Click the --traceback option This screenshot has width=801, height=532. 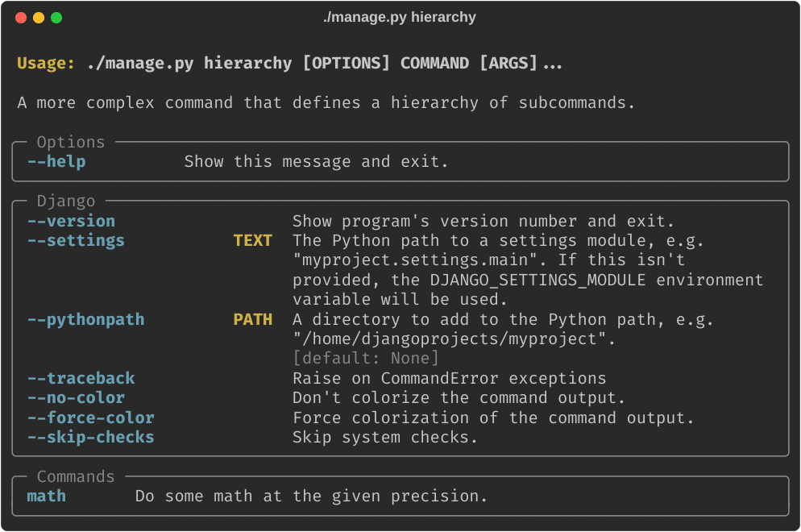81,378
